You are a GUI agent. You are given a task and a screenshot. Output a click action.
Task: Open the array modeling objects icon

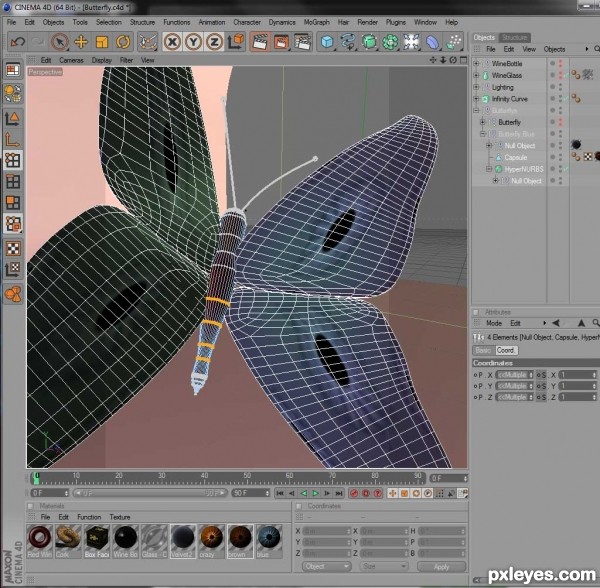click(390, 42)
